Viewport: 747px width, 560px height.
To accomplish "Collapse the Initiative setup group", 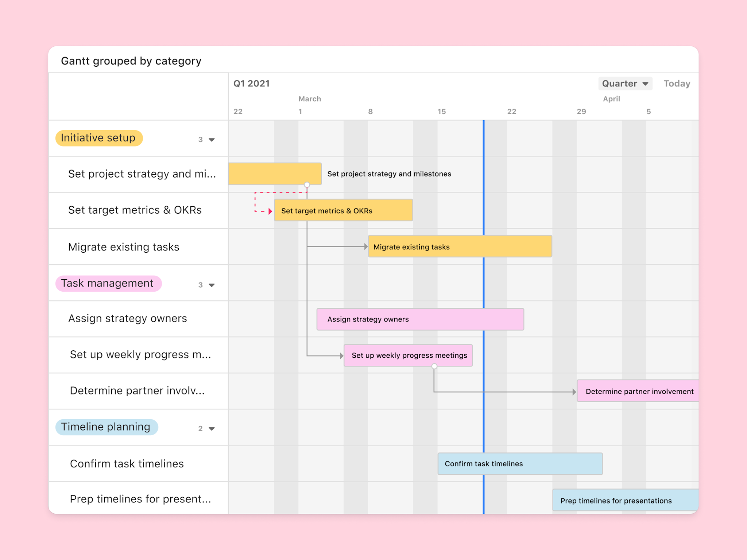I will [211, 139].
